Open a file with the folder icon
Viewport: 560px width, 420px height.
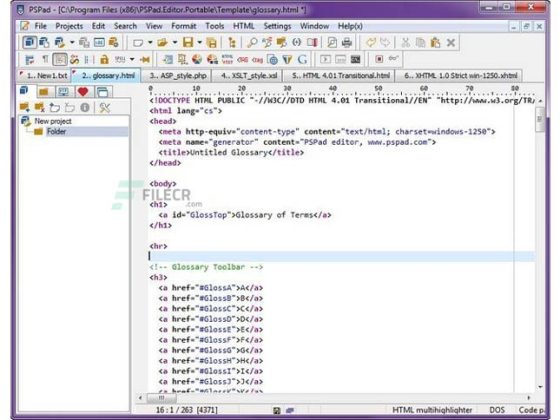pos(162,42)
